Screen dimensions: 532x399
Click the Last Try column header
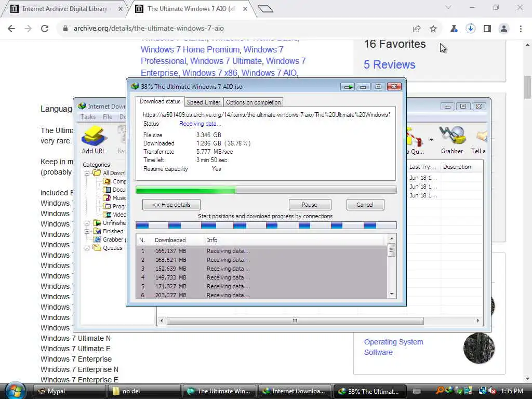click(x=423, y=167)
